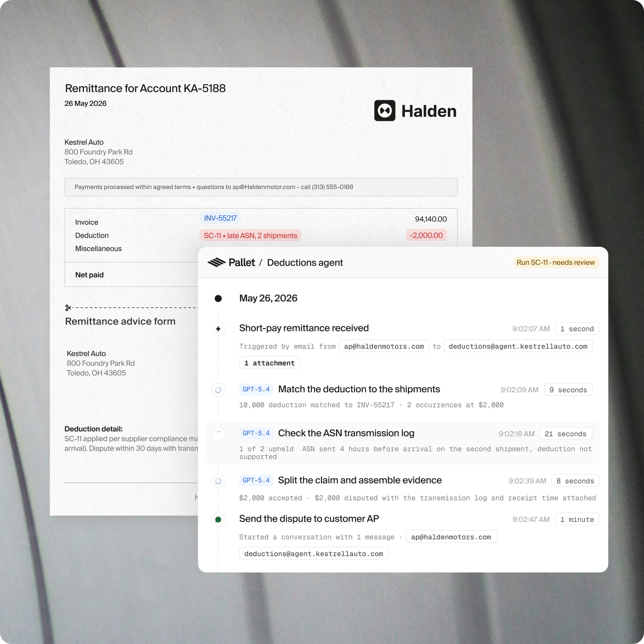This screenshot has height=644, width=644.
Task: Click the black dot date marker
Action: tap(218, 298)
